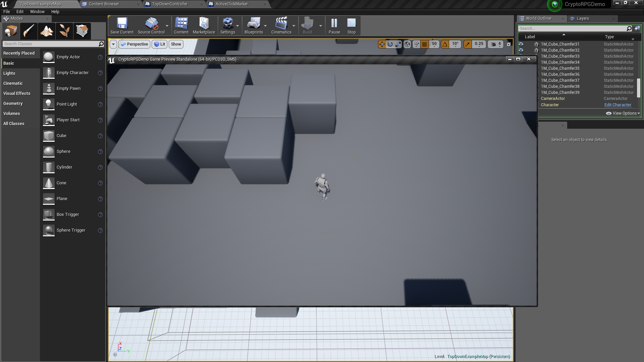Click the Settings toolbar icon

[228, 26]
